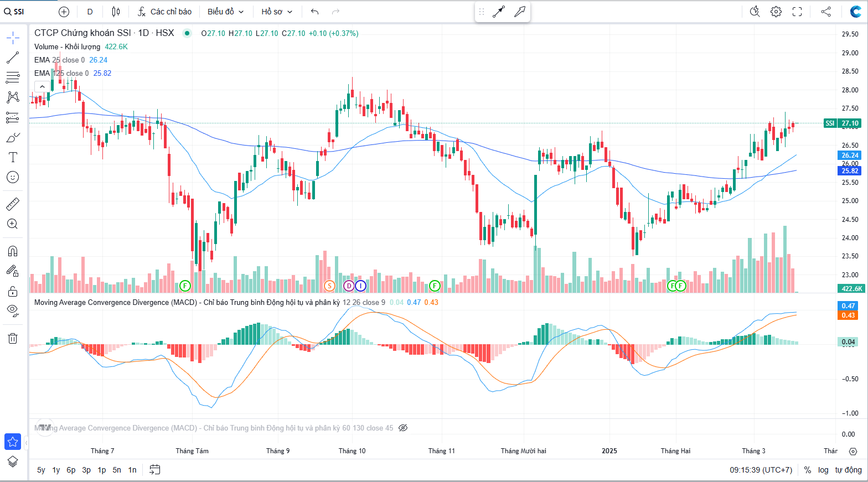Toggle percentage scale %
The width and height of the screenshot is (868, 482).
pyautogui.click(x=808, y=470)
